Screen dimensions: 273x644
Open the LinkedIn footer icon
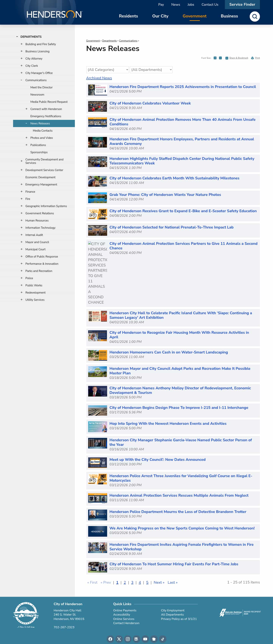point(136,639)
